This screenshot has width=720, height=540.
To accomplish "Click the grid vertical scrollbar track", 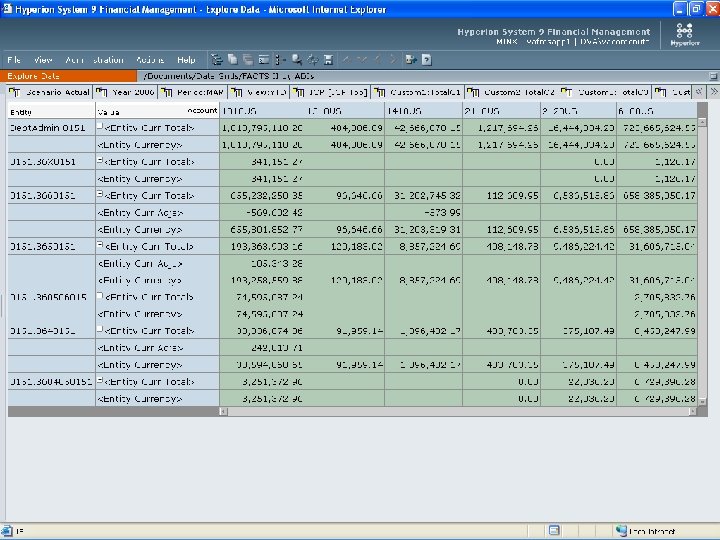I will coord(702,262).
